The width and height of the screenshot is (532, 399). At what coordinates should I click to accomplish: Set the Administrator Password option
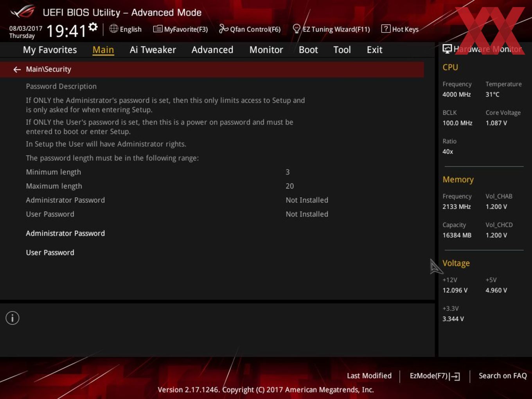tap(65, 234)
